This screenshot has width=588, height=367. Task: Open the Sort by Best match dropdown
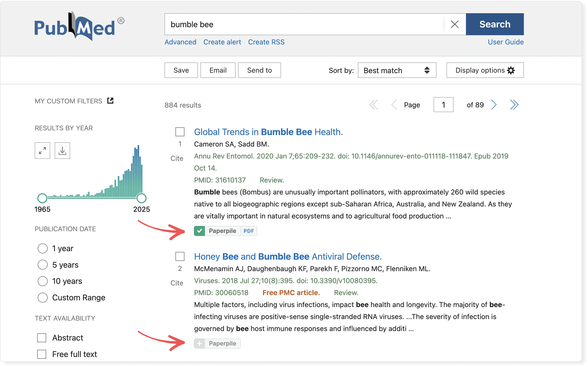(397, 70)
